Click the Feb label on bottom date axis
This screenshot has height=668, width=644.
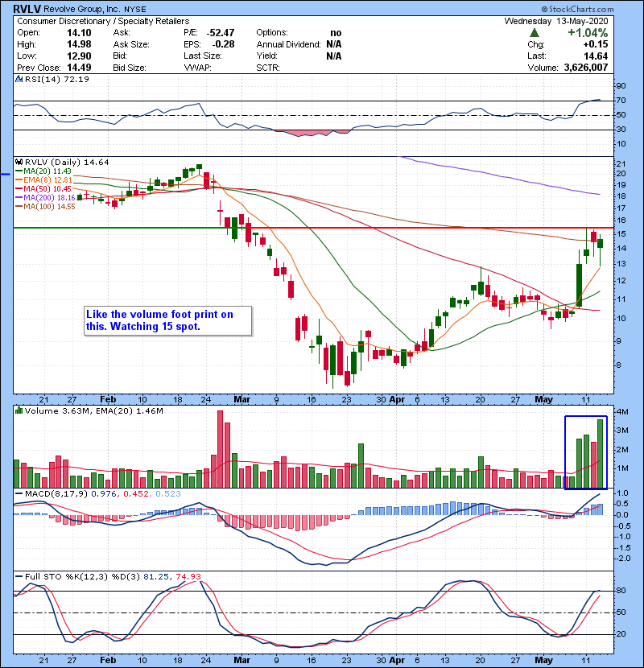tap(108, 660)
